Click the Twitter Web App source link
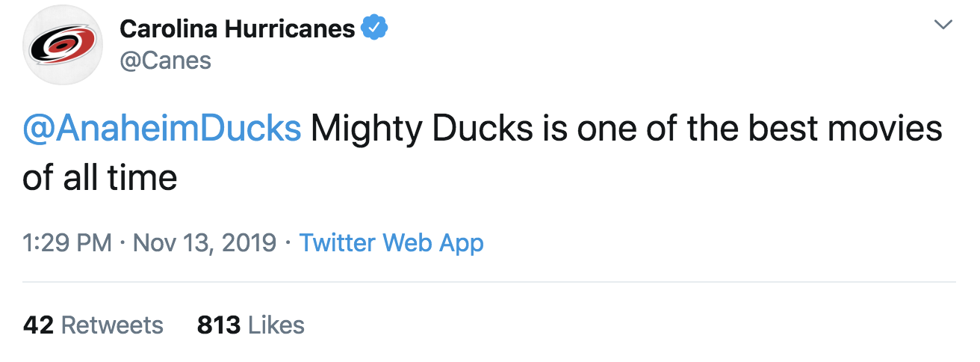 pos(391,243)
